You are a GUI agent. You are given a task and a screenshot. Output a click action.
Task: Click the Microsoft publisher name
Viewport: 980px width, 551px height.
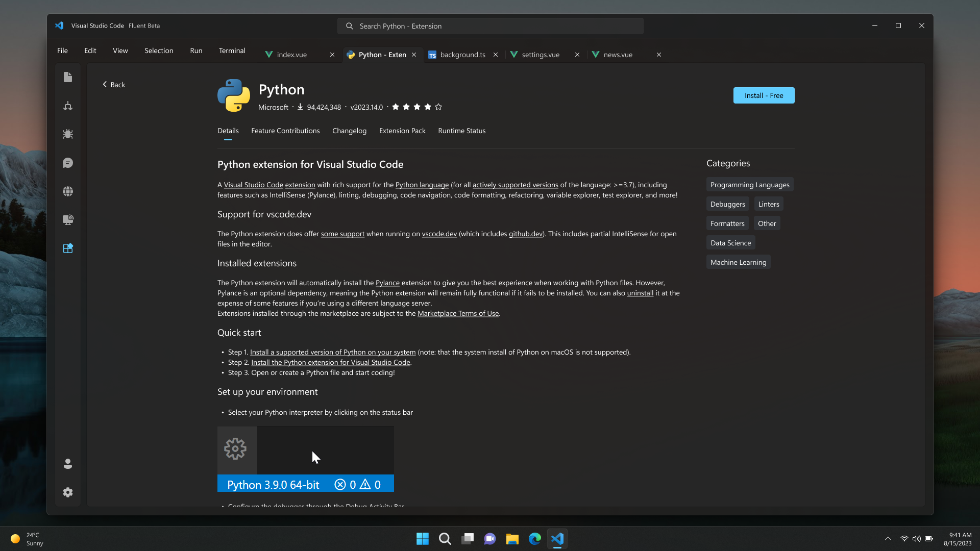(273, 107)
